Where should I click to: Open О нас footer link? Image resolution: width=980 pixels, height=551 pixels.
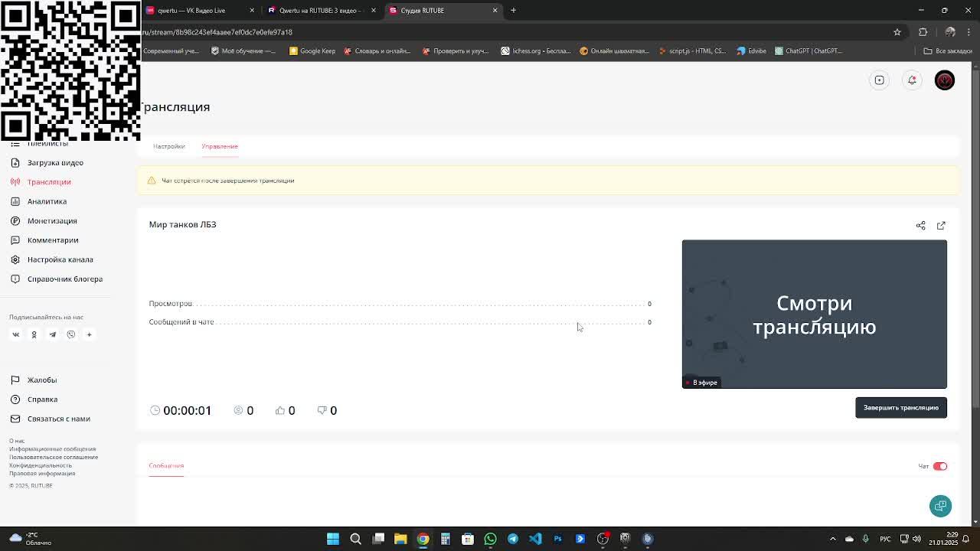click(x=17, y=441)
